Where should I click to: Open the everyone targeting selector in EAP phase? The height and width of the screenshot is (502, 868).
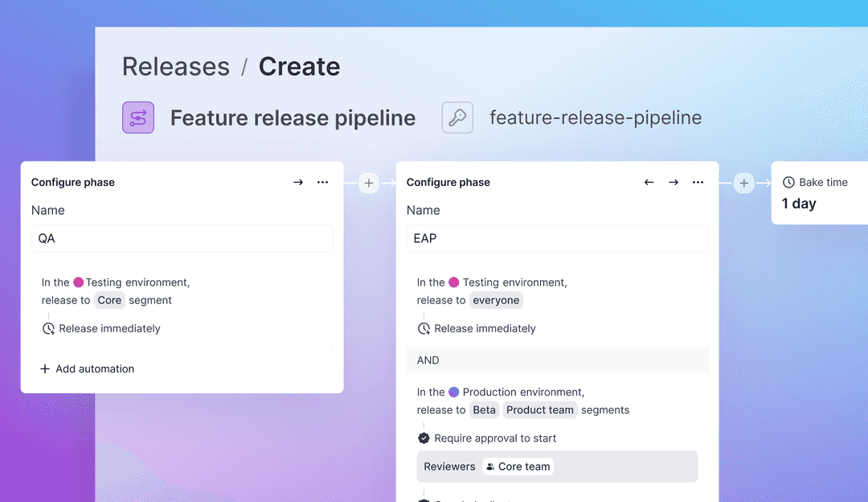pos(496,299)
